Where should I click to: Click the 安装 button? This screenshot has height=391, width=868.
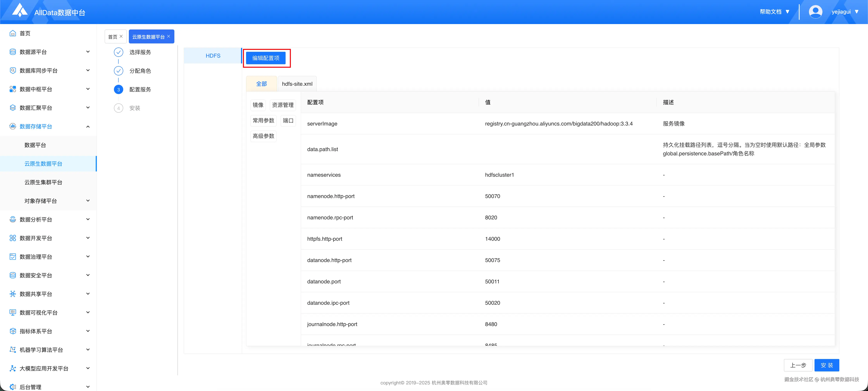(x=827, y=365)
